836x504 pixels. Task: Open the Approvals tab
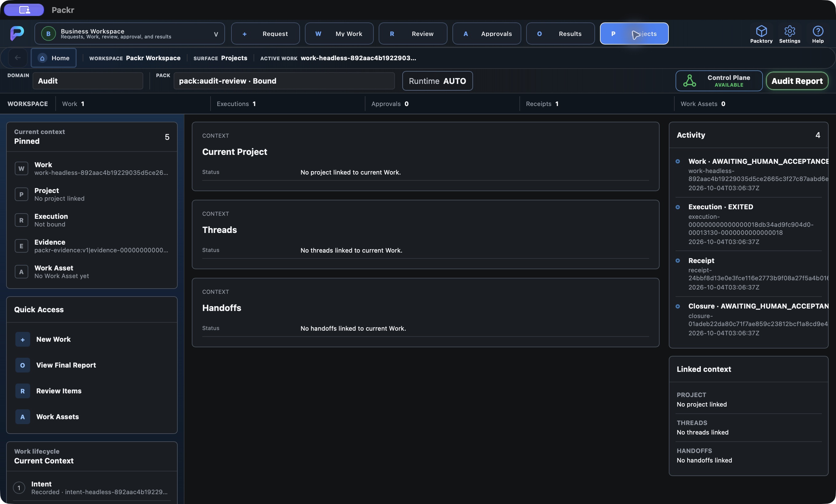(487, 33)
